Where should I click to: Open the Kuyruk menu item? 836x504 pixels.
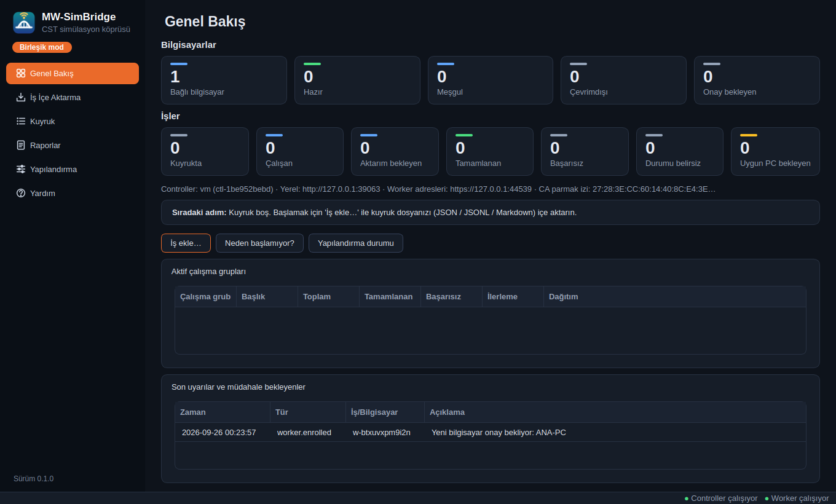(73, 121)
